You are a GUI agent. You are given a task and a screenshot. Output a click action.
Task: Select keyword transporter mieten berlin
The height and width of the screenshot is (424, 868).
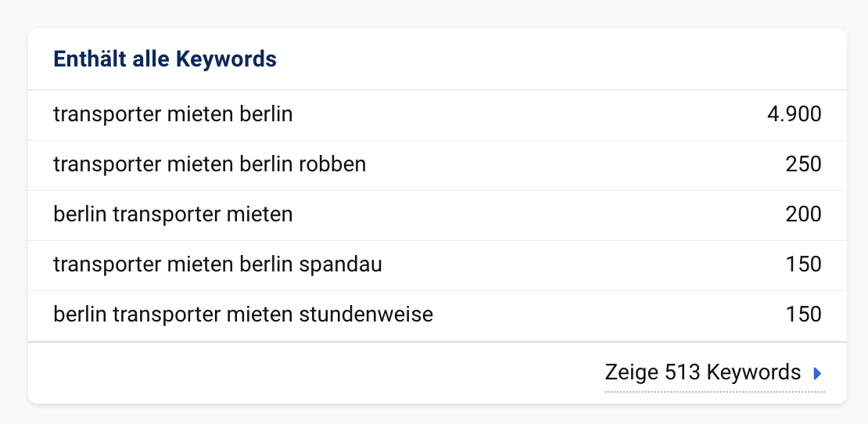[x=173, y=114]
